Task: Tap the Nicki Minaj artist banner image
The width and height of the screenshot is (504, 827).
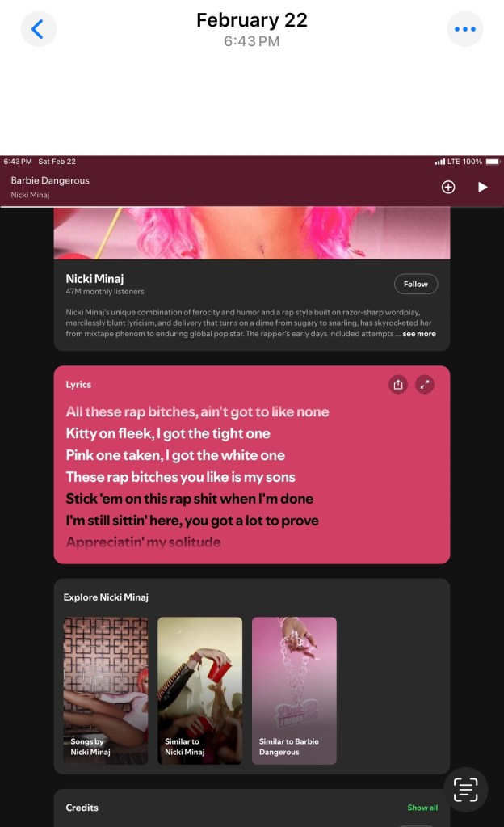Action: coord(252,233)
